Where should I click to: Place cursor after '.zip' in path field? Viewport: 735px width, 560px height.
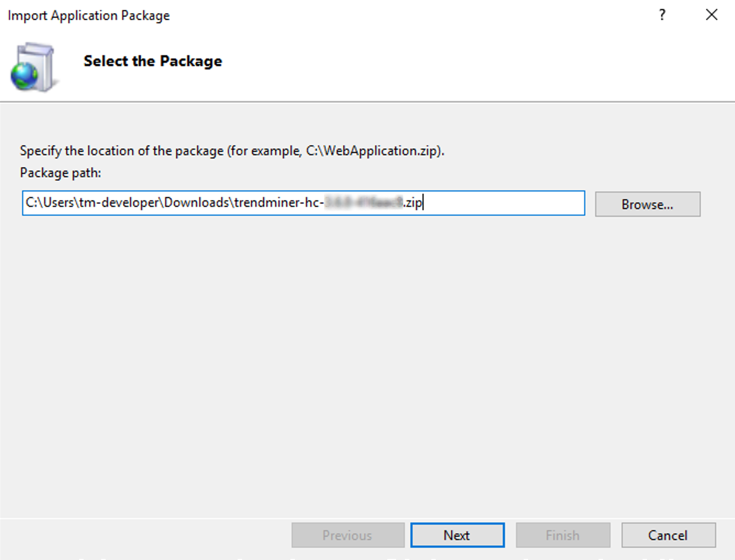point(423,203)
